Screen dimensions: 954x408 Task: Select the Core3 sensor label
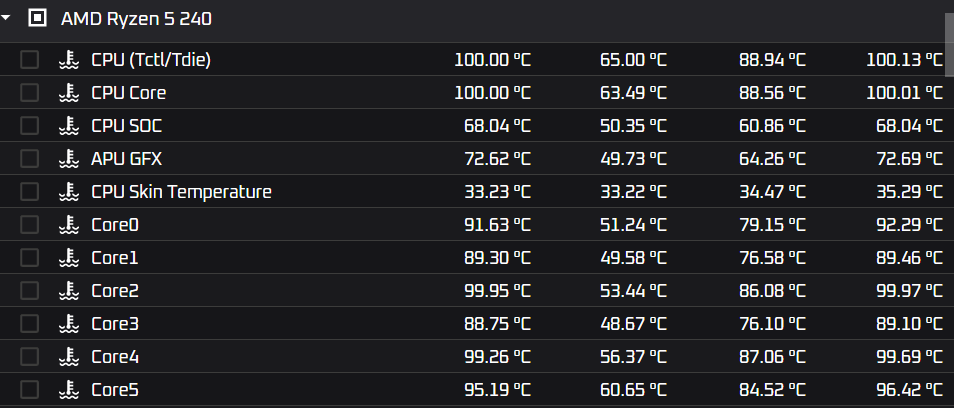click(115, 323)
